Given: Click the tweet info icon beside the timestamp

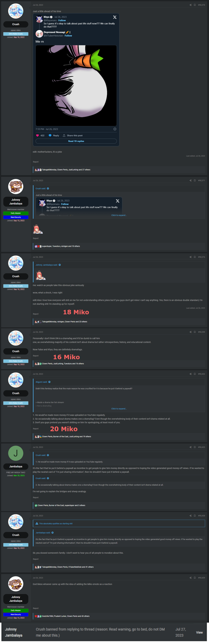Looking at the screenshot, I should pos(115,129).
